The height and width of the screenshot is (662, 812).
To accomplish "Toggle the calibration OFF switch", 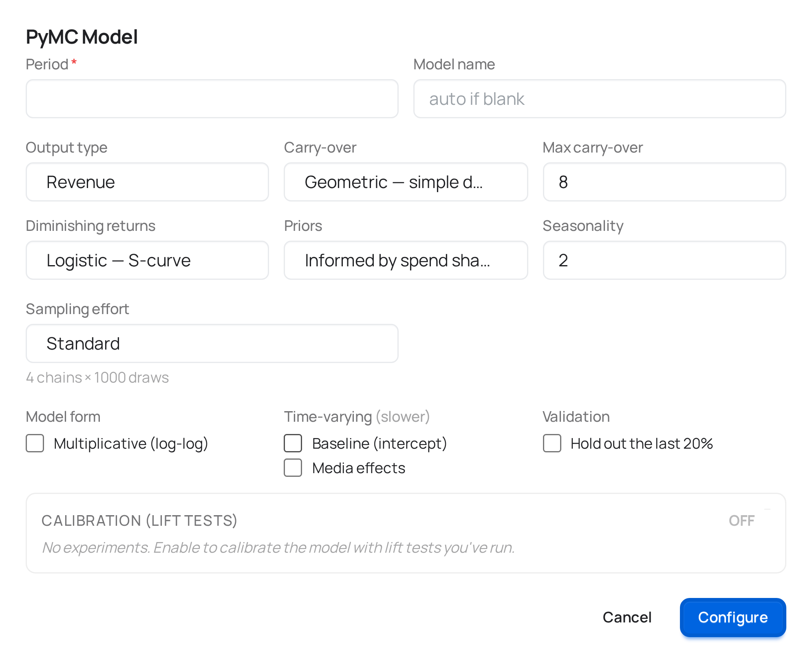I will 742,520.
